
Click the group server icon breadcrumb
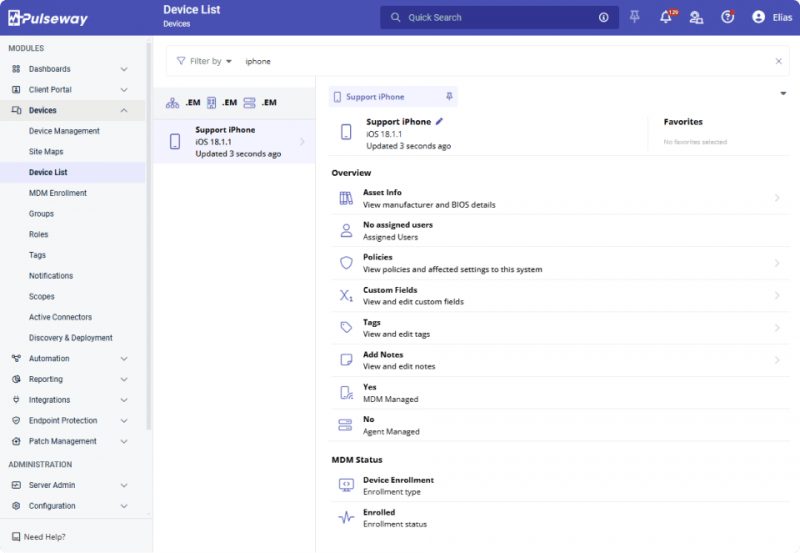click(249, 103)
